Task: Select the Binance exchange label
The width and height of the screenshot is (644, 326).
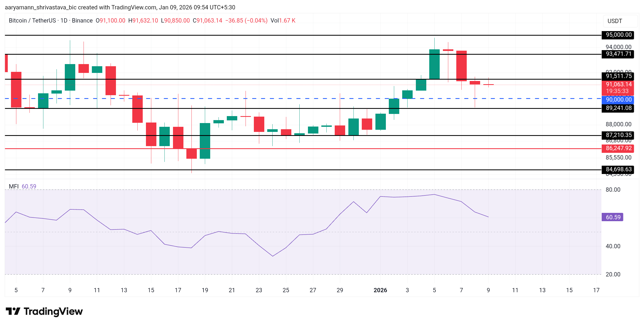Action: tap(82, 20)
